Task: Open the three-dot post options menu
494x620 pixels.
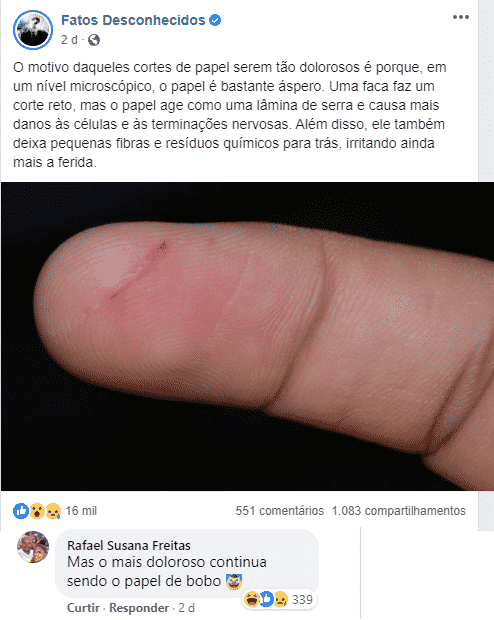Action: coord(461,17)
